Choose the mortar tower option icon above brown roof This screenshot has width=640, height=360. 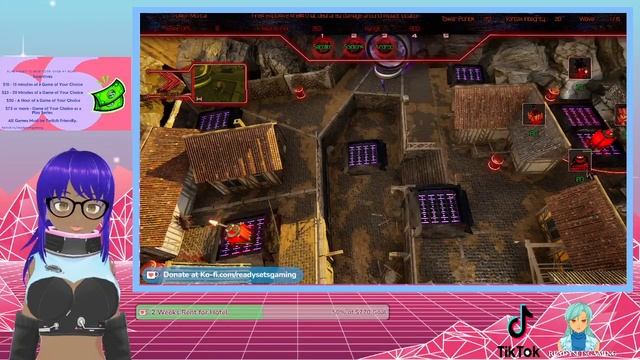click(x=580, y=161)
